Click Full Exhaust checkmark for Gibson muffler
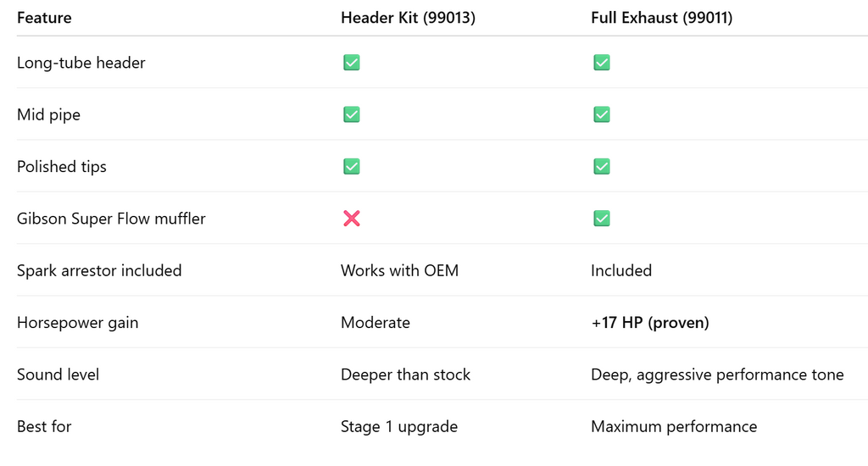Image resolution: width=868 pixels, height=466 pixels. (x=601, y=219)
